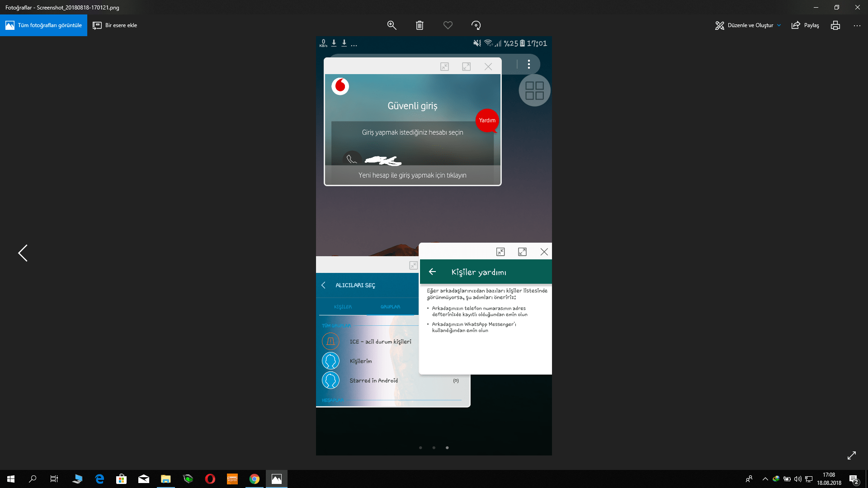Enter fullscreen with diagonal arrow icon
Screen dimensions: 868x488
851,455
